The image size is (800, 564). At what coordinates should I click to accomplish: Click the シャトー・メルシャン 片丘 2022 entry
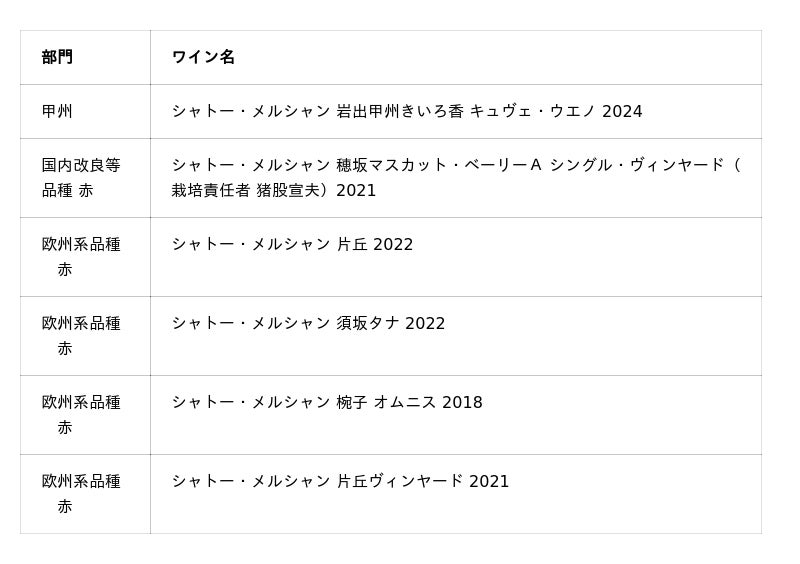(292, 244)
